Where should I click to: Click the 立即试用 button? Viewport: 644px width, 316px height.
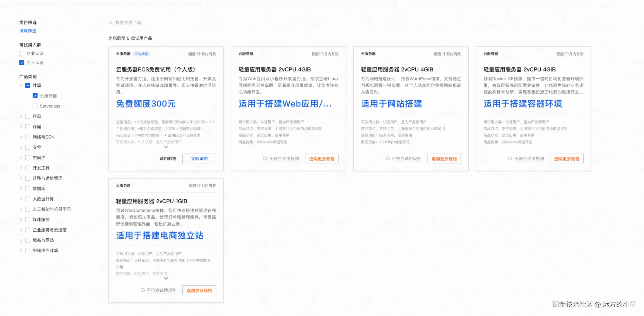click(x=199, y=159)
